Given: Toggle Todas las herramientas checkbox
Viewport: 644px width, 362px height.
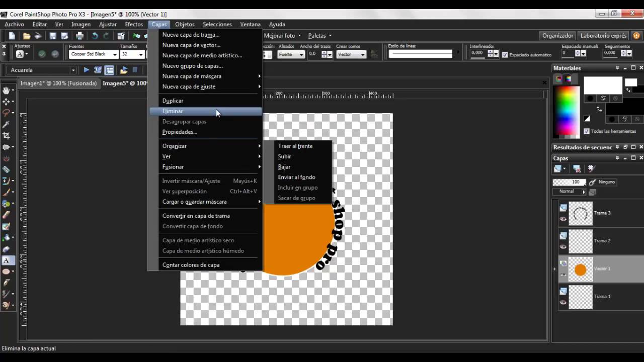Looking at the screenshot, I should [587, 131].
